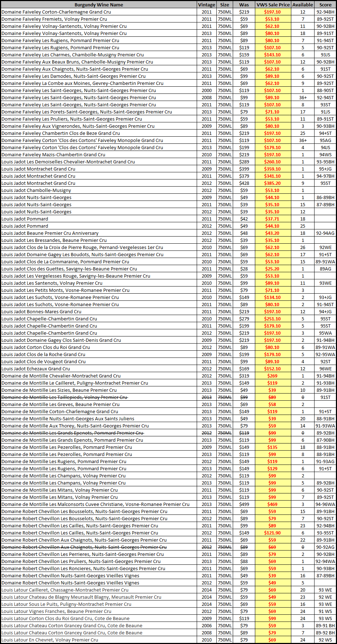
Task: Click Domaine de Montille Les Greves wine name
Action: 60,405
